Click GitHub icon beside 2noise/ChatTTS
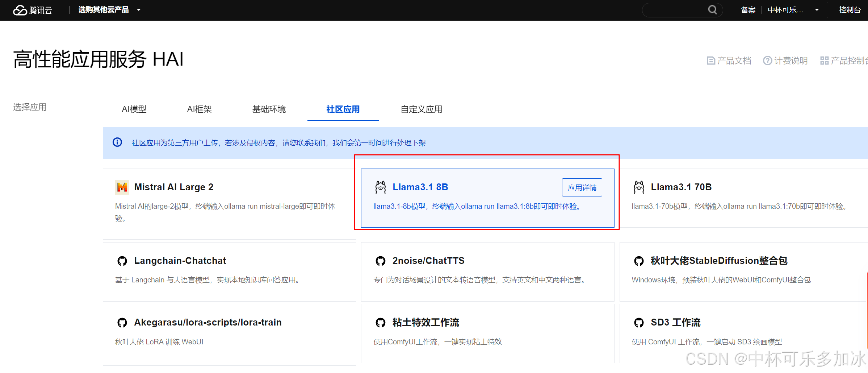868x373 pixels. coord(380,261)
